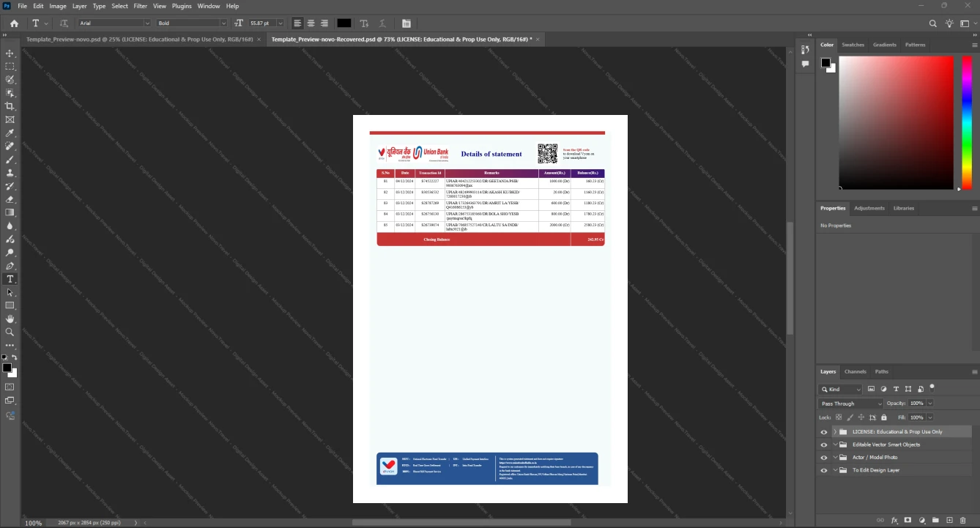
Task: Expand the LICENSE: Educational & Prop Use Only group
Action: (835, 432)
